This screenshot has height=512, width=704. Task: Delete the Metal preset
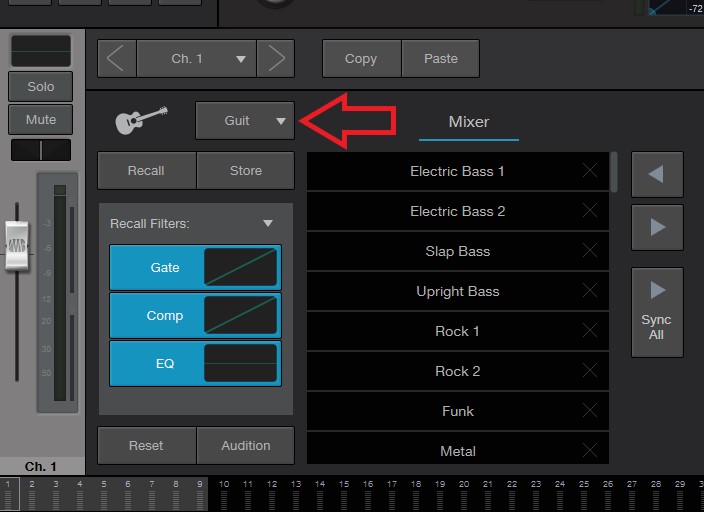coord(590,450)
